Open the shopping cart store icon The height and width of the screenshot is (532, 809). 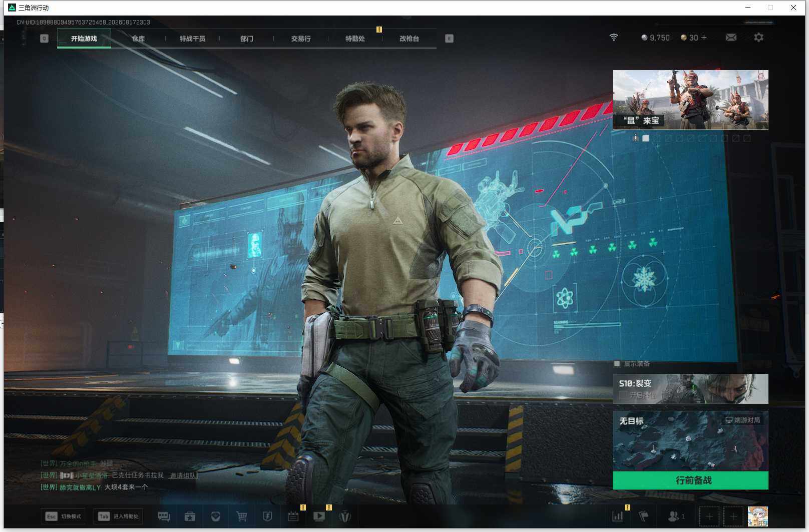tap(242, 516)
